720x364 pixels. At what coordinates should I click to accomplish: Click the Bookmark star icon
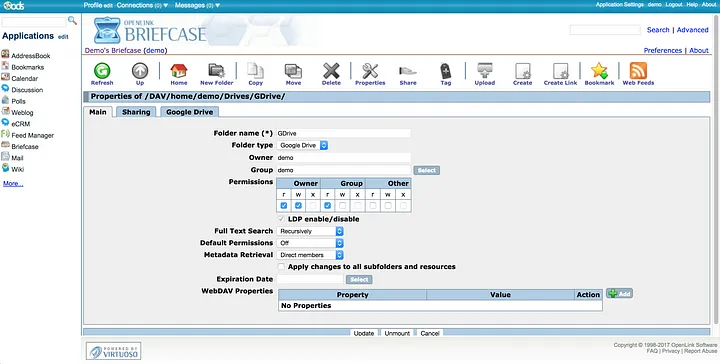(x=599, y=71)
